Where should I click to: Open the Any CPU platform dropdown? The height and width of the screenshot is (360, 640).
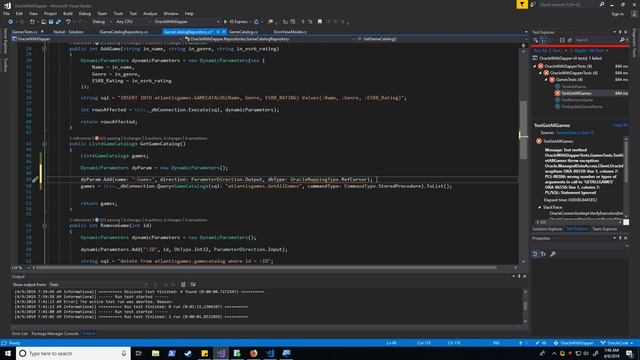click(x=133, y=22)
